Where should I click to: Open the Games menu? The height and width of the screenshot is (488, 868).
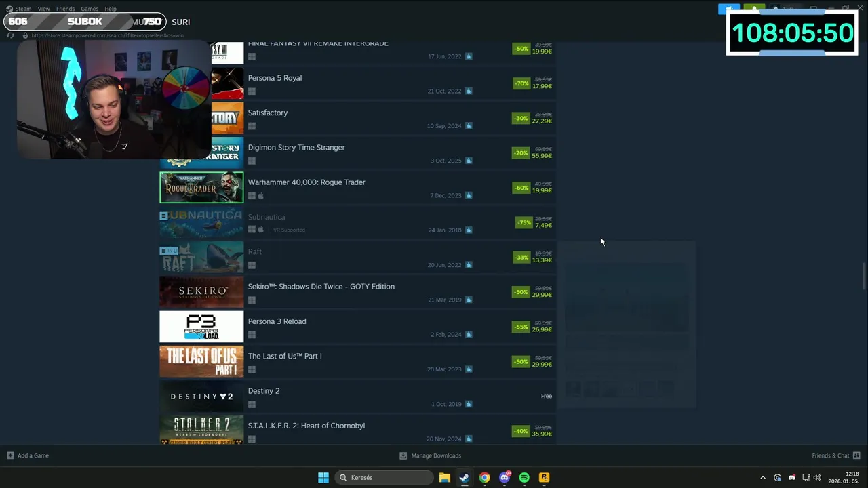(90, 9)
